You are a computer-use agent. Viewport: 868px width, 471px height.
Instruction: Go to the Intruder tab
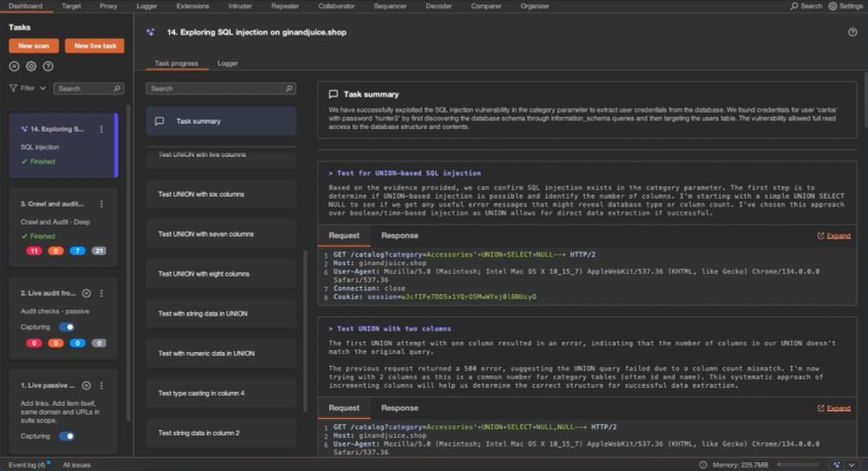(240, 6)
